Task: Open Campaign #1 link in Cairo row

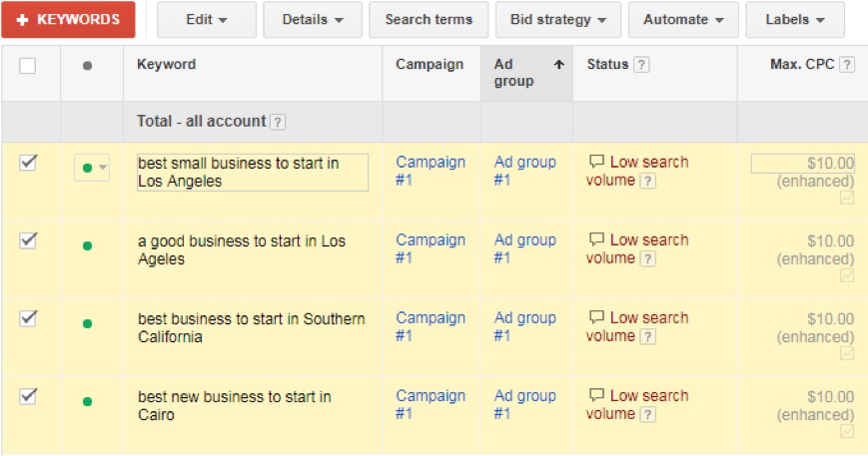Action: click(x=431, y=404)
